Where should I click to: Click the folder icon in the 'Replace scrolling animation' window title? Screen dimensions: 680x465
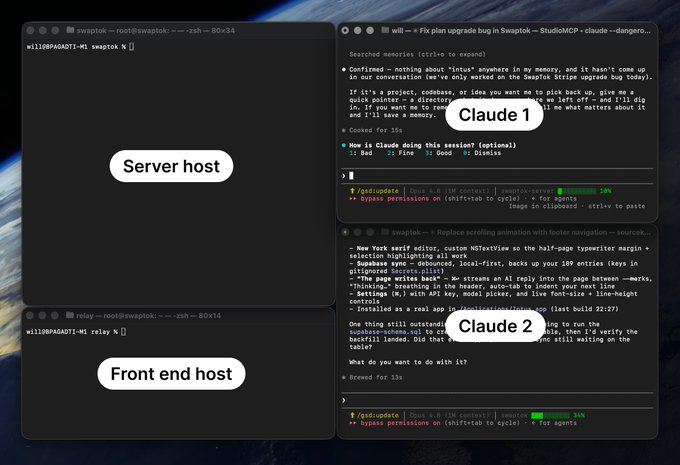pyautogui.click(x=385, y=232)
